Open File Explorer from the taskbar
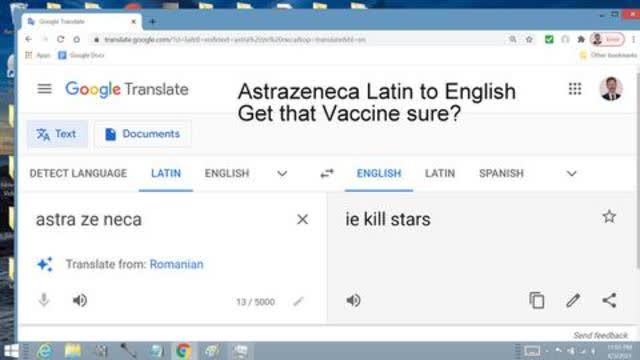Viewport: 640px width, 360px height. click(x=73, y=351)
